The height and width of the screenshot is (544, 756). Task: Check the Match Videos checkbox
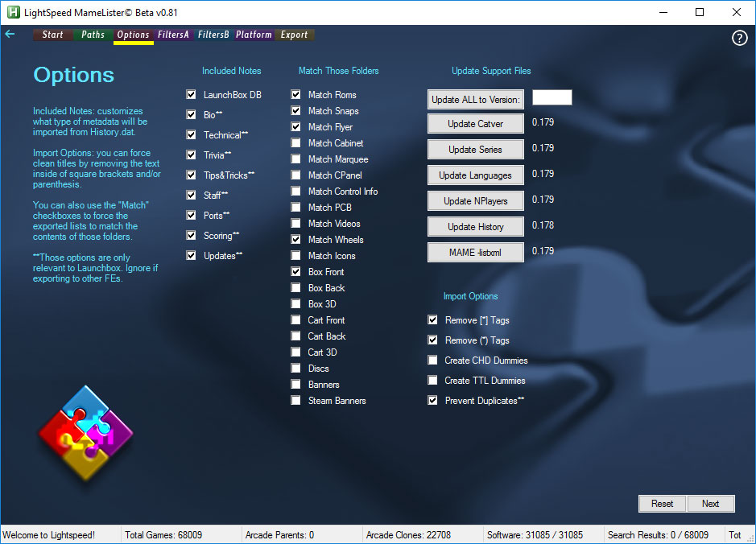click(x=296, y=223)
